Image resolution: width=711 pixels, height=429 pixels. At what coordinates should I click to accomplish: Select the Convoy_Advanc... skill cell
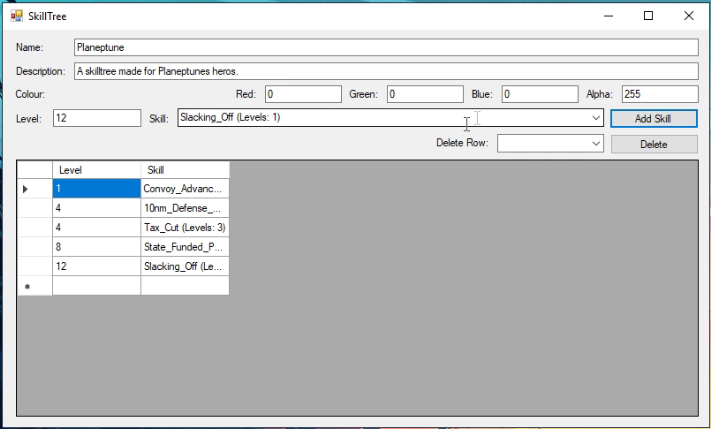[185, 189]
